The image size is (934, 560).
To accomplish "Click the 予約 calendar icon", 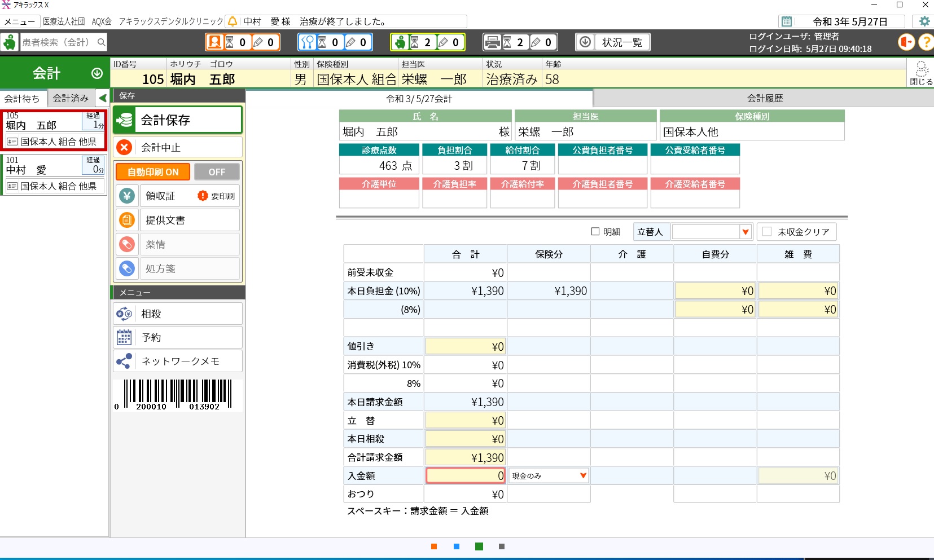I will [x=124, y=337].
